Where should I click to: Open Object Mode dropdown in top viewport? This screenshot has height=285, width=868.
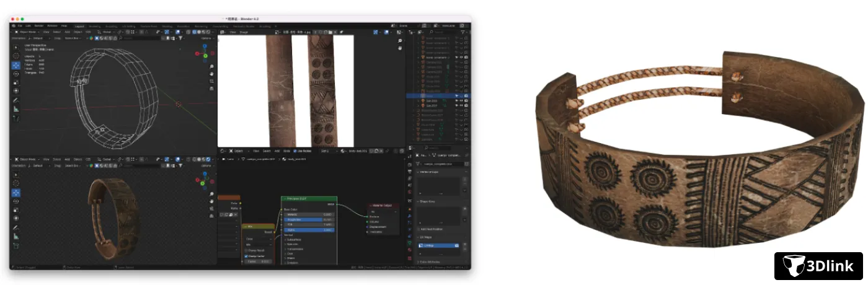pos(28,32)
